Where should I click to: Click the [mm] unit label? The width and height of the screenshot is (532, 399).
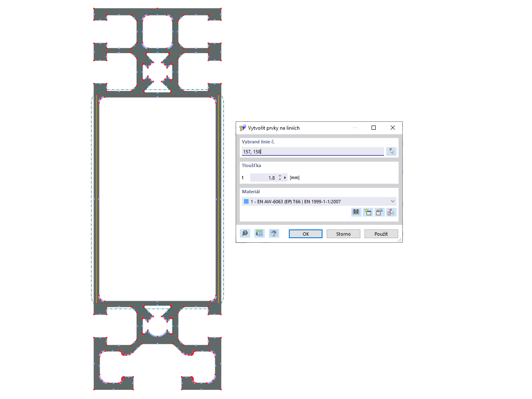point(295,178)
